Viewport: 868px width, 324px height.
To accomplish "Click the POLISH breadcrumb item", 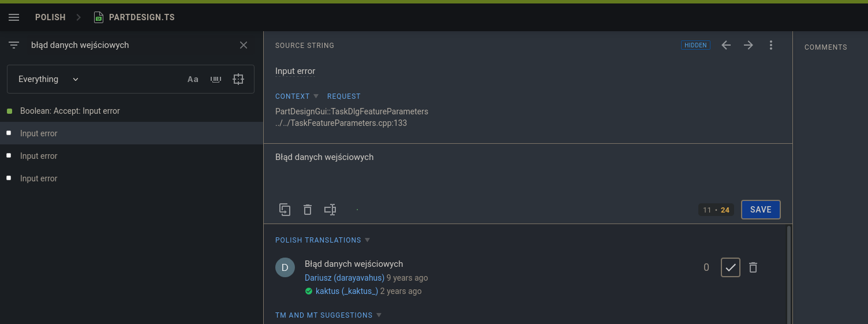I will click(x=50, y=17).
